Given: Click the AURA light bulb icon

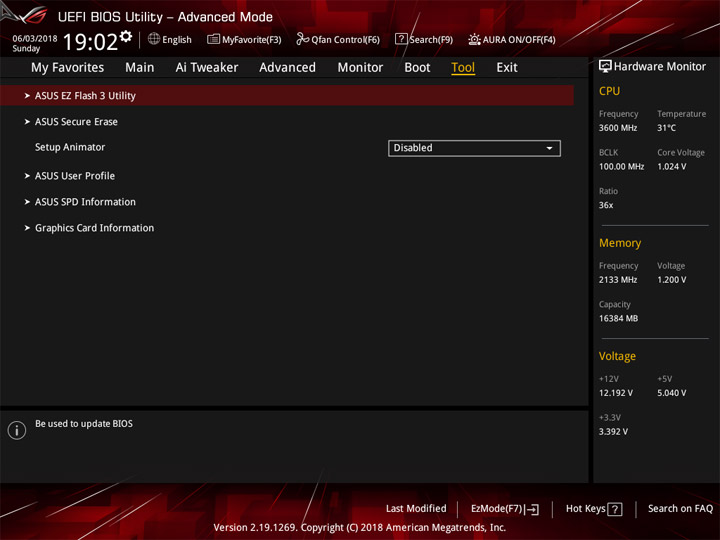Looking at the screenshot, I should click(474, 39).
